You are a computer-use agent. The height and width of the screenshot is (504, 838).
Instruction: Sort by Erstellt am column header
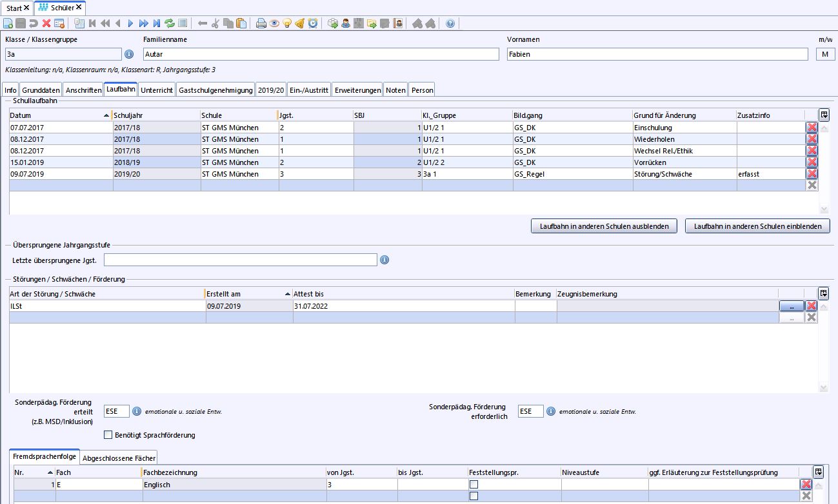click(x=249, y=294)
